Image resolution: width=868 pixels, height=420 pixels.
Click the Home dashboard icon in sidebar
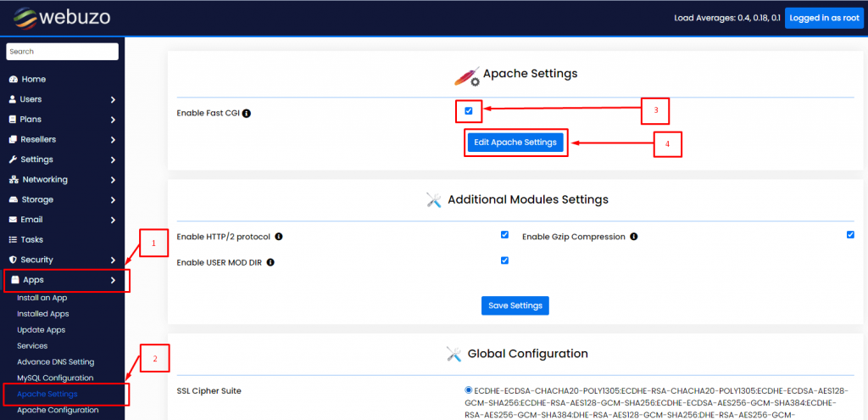coord(14,79)
